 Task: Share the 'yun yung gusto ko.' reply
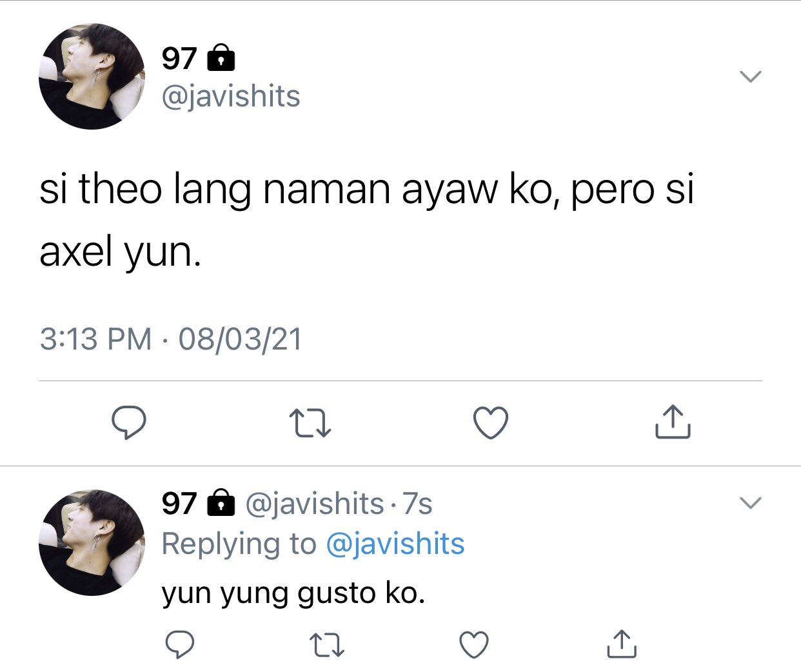click(622, 644)
